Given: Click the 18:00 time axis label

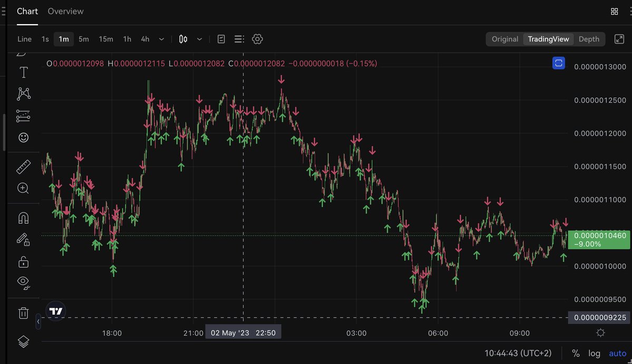Looking at the screenshot, I should (x=112, y=333).
